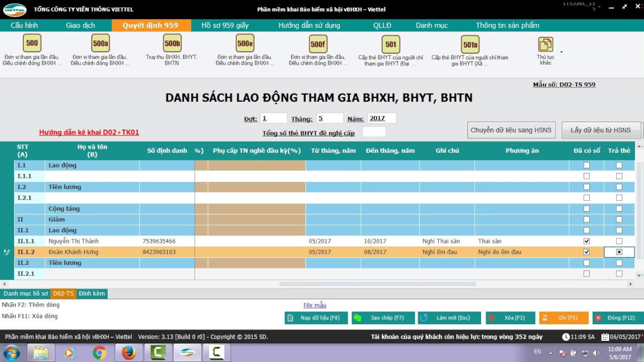Launch Firefox from taskbar
This screenshot has width=644, height=362.
click(x=129, y=353)
